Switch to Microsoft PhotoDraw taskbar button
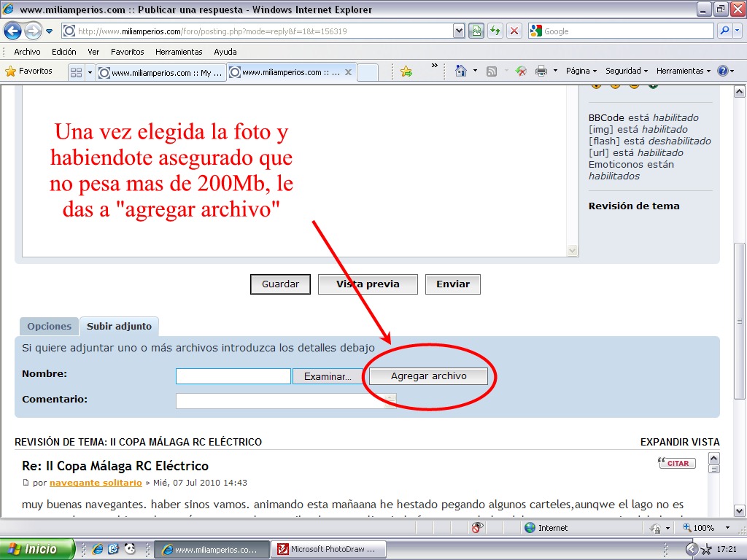The image size is (747, 560). 328,549
